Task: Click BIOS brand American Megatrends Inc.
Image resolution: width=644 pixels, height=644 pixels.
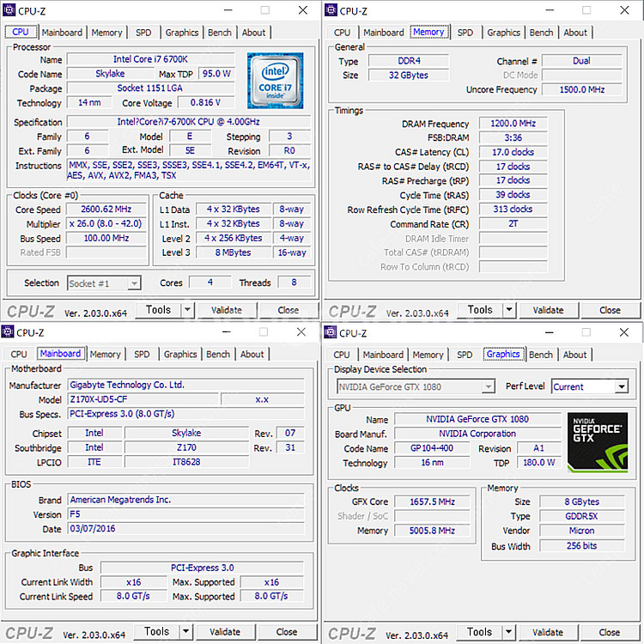Action: 186,500
